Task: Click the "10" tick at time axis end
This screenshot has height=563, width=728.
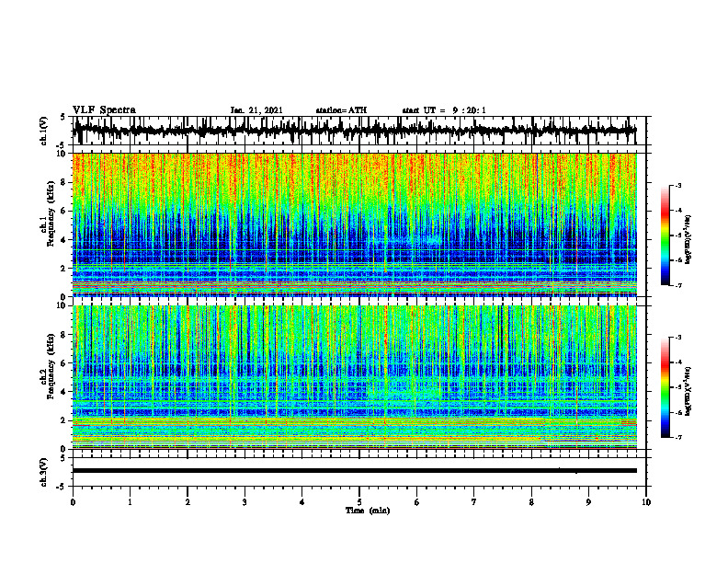Action: point(646,502)
